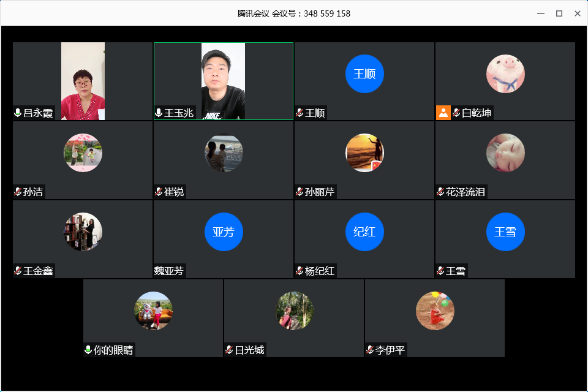Click the muted mic icon beside 李伊平
This screenshot has height=392, width=588.
click(370, 350)
